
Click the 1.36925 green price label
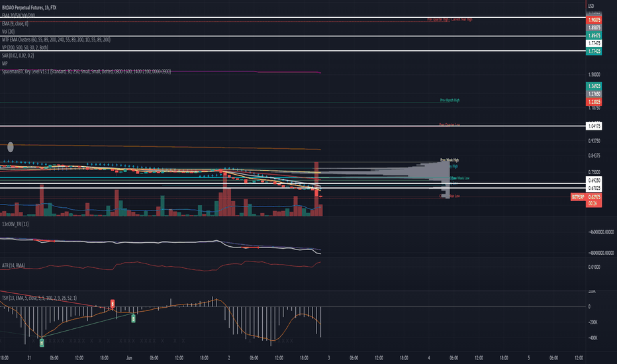pyautogui.click(x=594, y=86)
